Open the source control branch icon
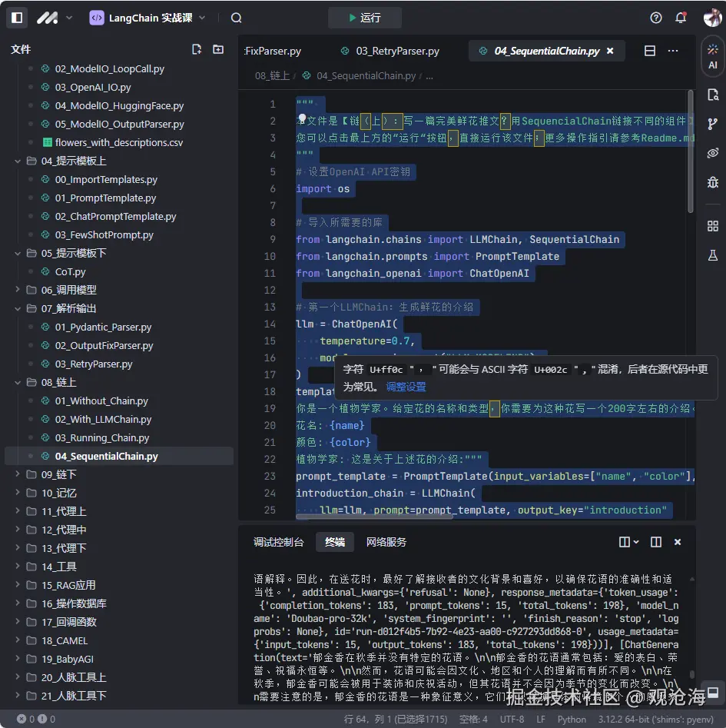Viewport: 726px width, 728px height. (x=712, y=124)
